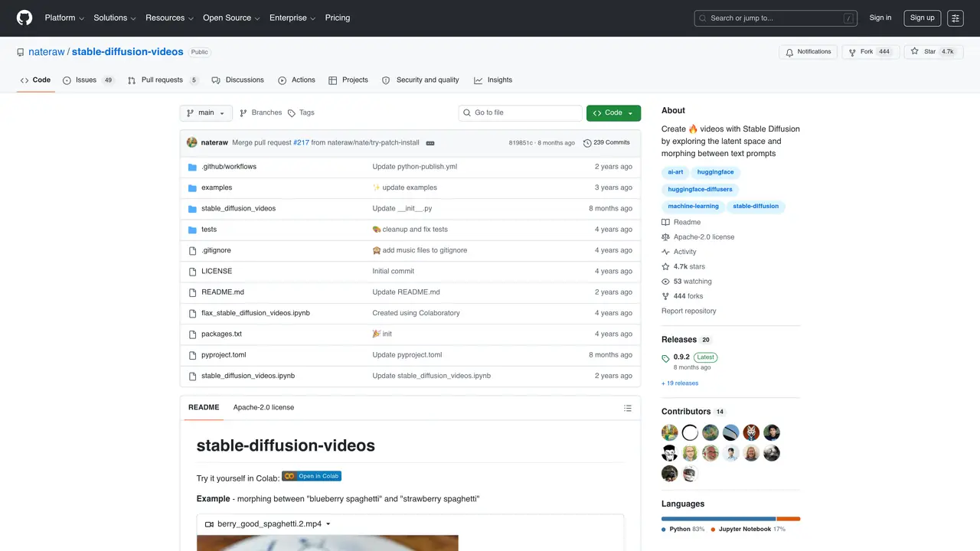Open the nateraw owner link
980x551 pixels.
[x=47, y=52]
